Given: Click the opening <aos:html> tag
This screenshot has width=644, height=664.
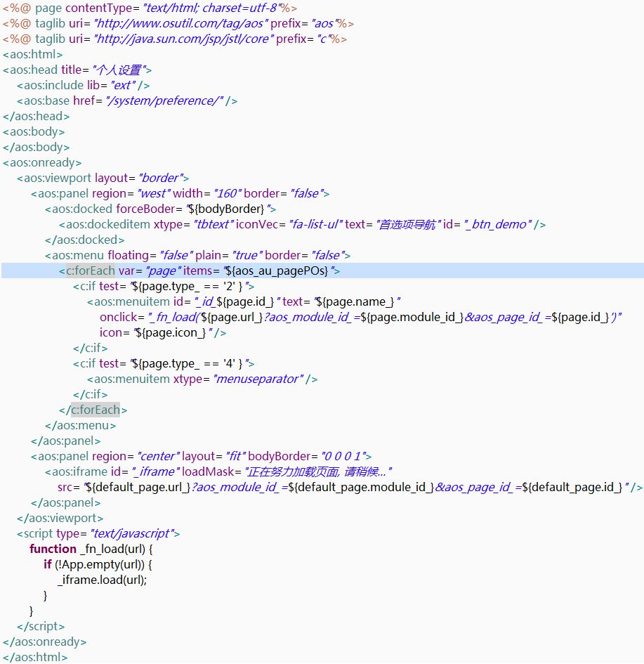Looking at the screenshot, I should point(32,55).
